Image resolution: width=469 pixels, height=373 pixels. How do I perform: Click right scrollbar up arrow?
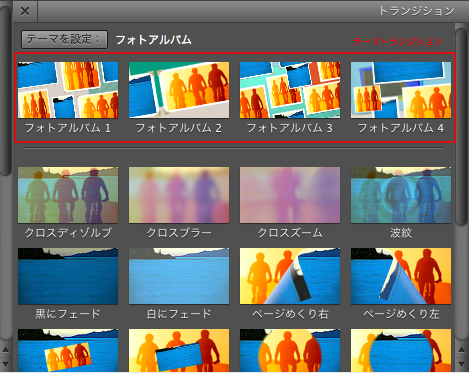point(461,350)
